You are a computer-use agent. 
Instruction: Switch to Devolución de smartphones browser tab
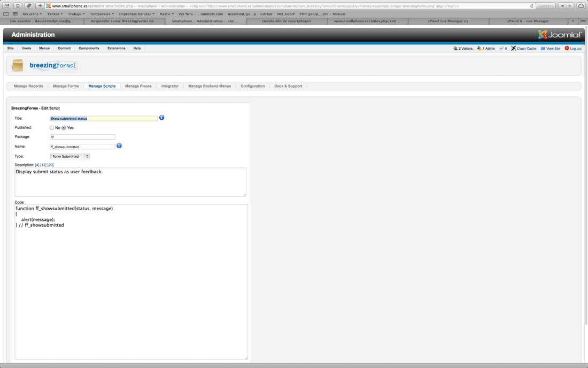[287, 21]
